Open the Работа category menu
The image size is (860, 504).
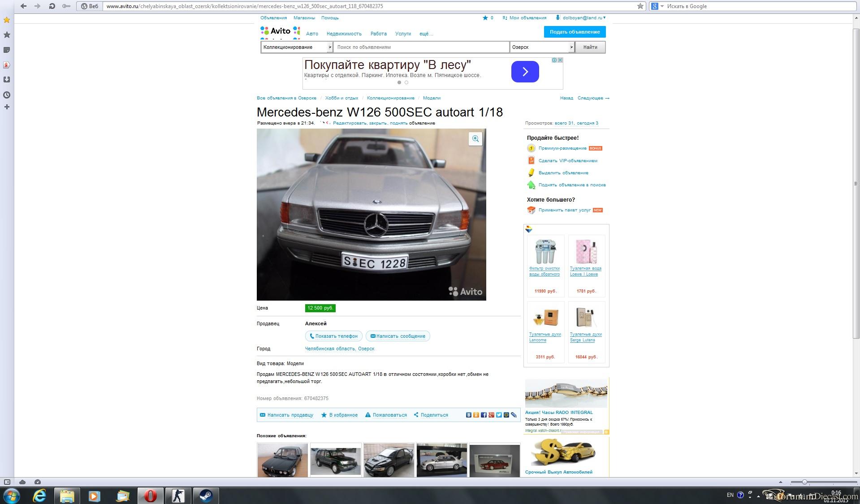click(x=379, y=34)
